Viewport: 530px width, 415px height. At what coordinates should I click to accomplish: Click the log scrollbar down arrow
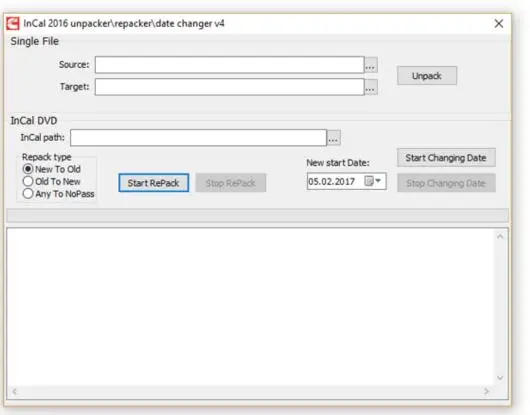click(x=500, y=378)
